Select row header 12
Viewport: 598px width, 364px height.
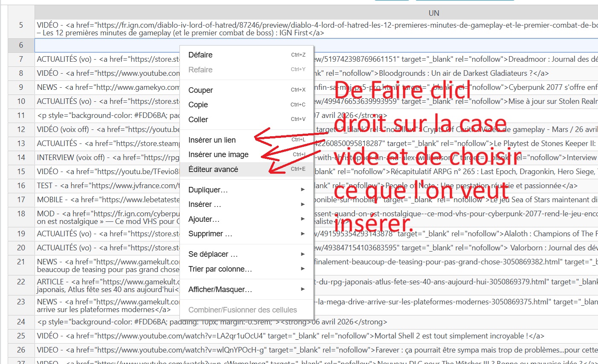pyautogui.click(x=21, y=129)
